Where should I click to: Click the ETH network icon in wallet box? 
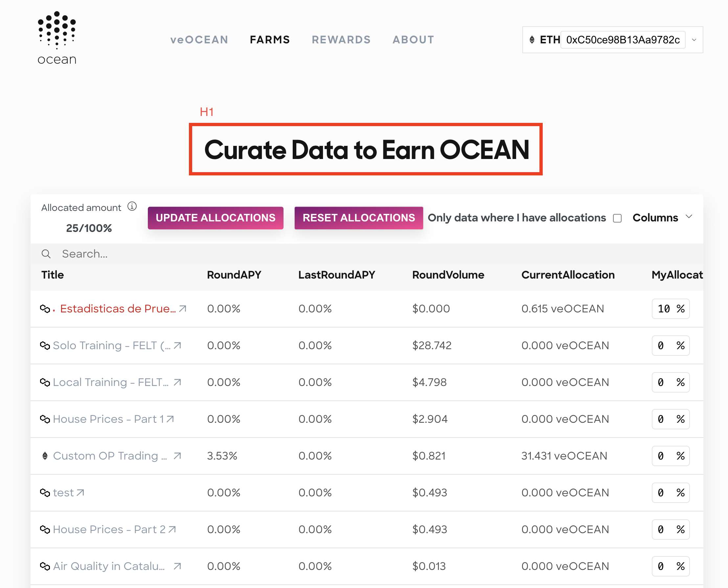tap(532, 40)
